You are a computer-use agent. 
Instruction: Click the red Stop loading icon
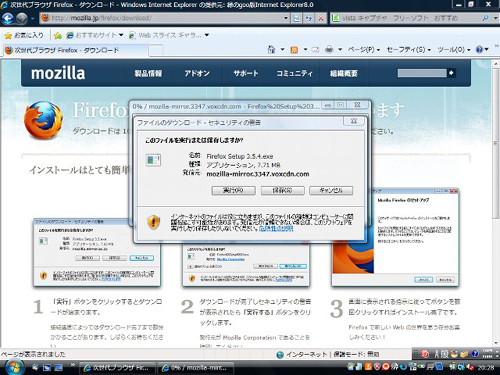click(x=321, y=18)
